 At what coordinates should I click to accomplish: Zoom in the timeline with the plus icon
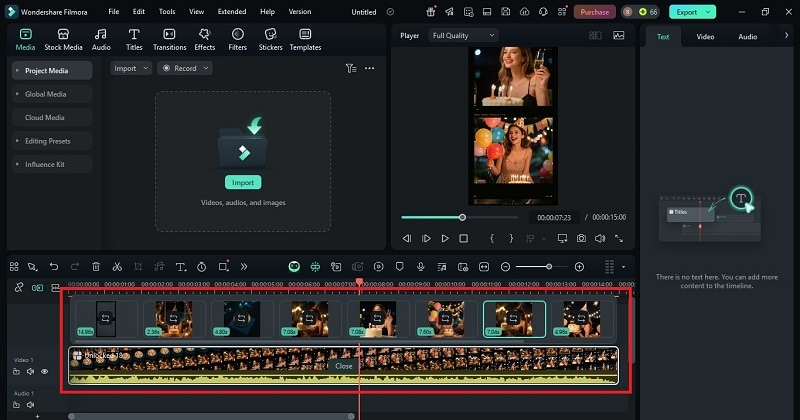[579, 266]
